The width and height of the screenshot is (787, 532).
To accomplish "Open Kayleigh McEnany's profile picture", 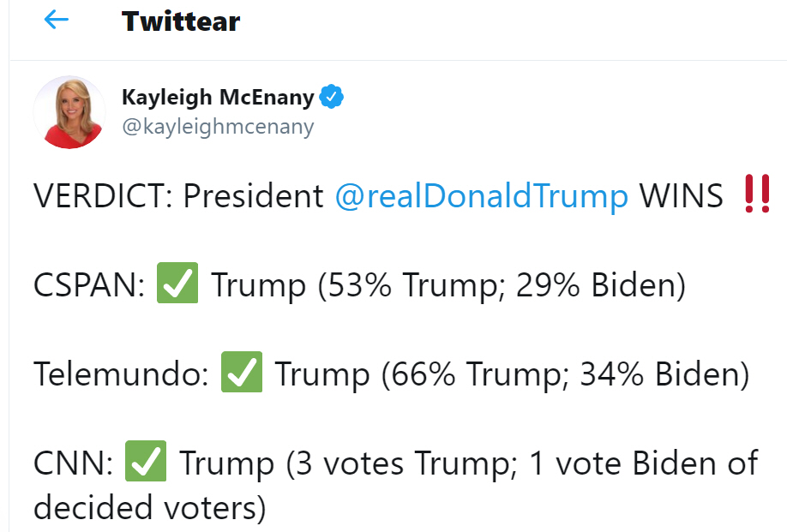I will click(x=69, y=112).
